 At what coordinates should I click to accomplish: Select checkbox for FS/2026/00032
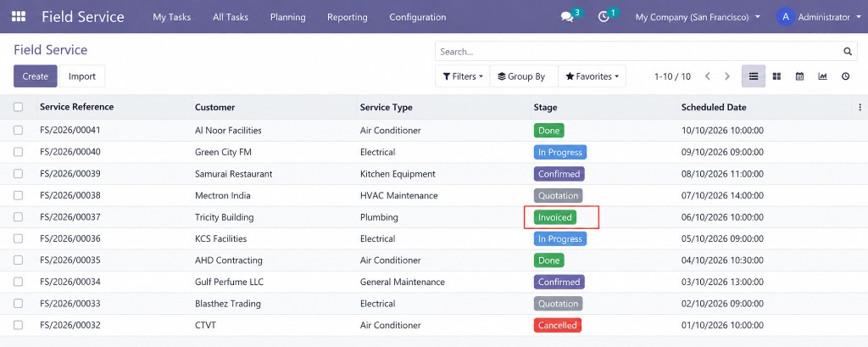(x=19, y=325)
